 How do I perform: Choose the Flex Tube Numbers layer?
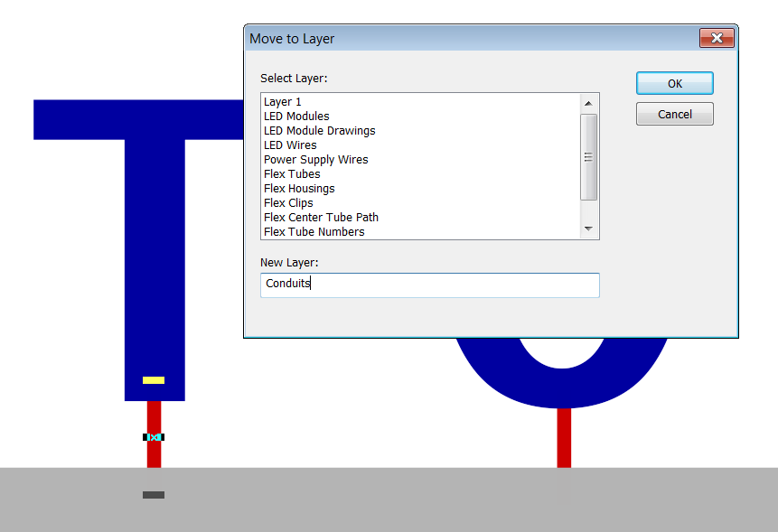click(314, 232)
